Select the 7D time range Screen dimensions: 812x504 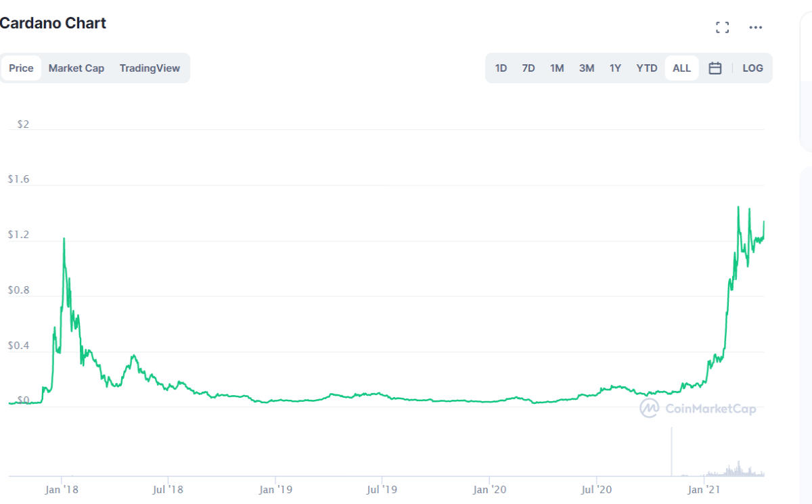[528, 68]
